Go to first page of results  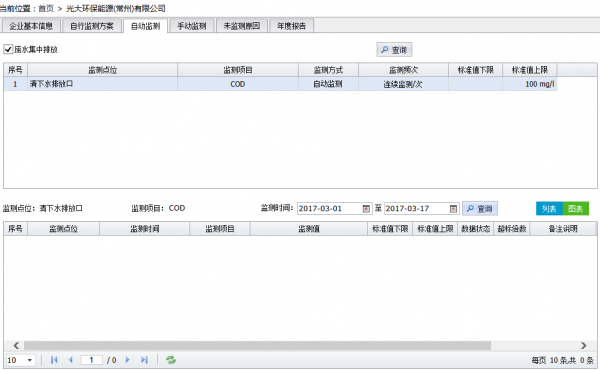(x=54, y=360)
